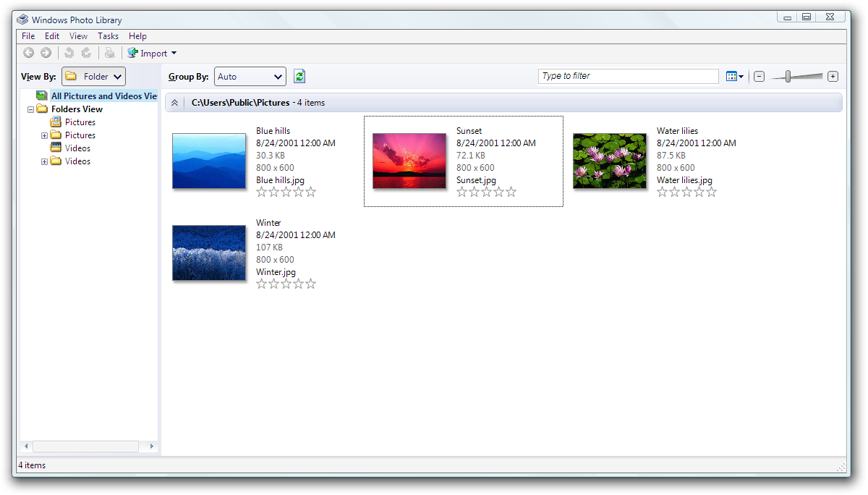
Task: Collapse the Folders View node
Action: click(30, 109)
